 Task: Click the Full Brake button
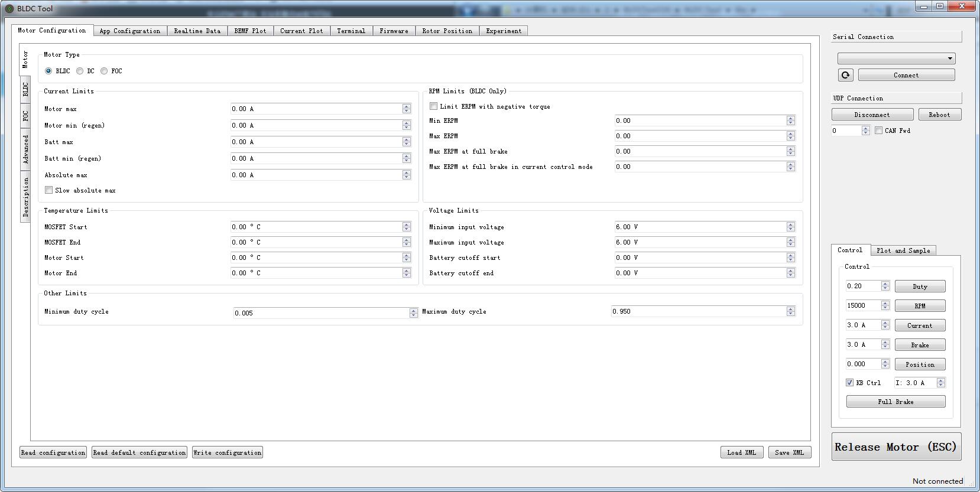[896, 402]
